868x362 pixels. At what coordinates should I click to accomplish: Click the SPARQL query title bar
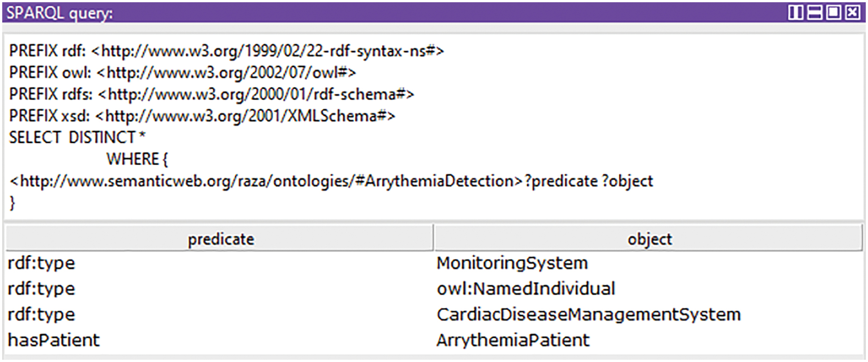click(358, 13)
